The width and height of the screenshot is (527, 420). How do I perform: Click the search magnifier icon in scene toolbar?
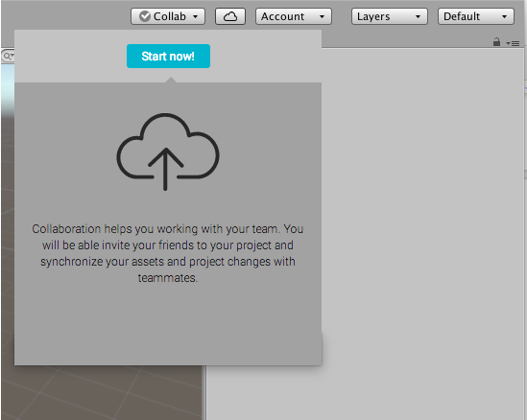pyautogui.click(x=7, y=56)
